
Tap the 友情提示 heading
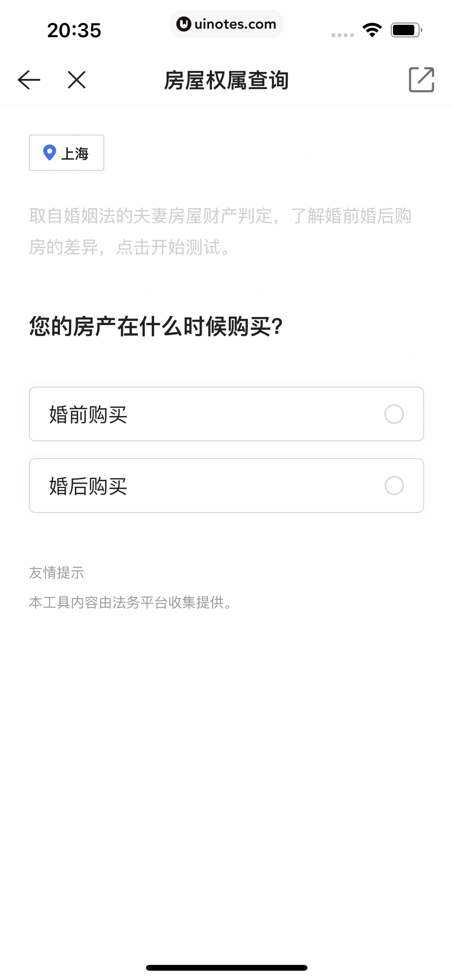[57, 573]
